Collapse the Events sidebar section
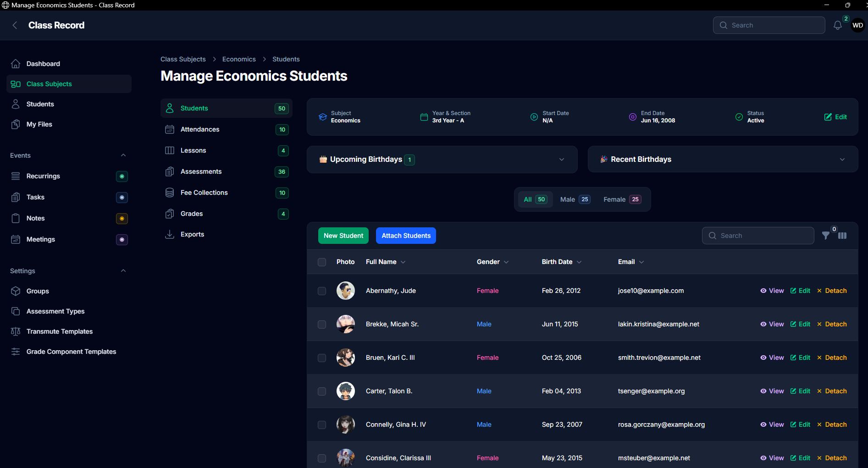868x468 pixels. [x=123, y=155]
